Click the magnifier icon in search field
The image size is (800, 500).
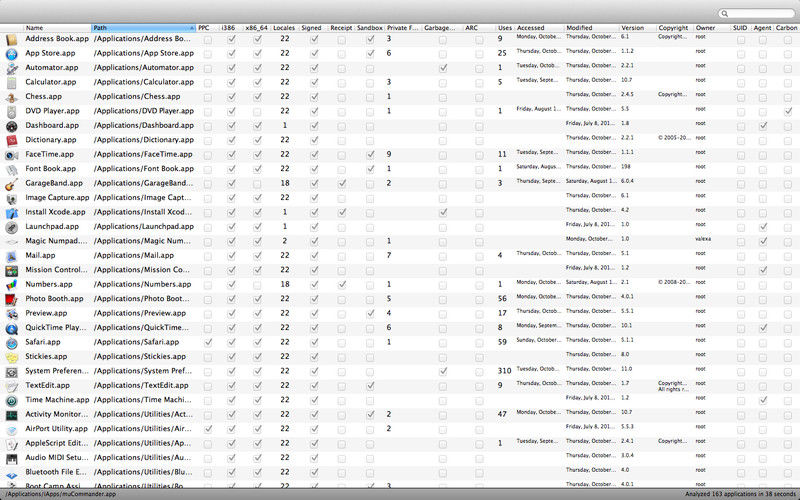tap(724, 14)
